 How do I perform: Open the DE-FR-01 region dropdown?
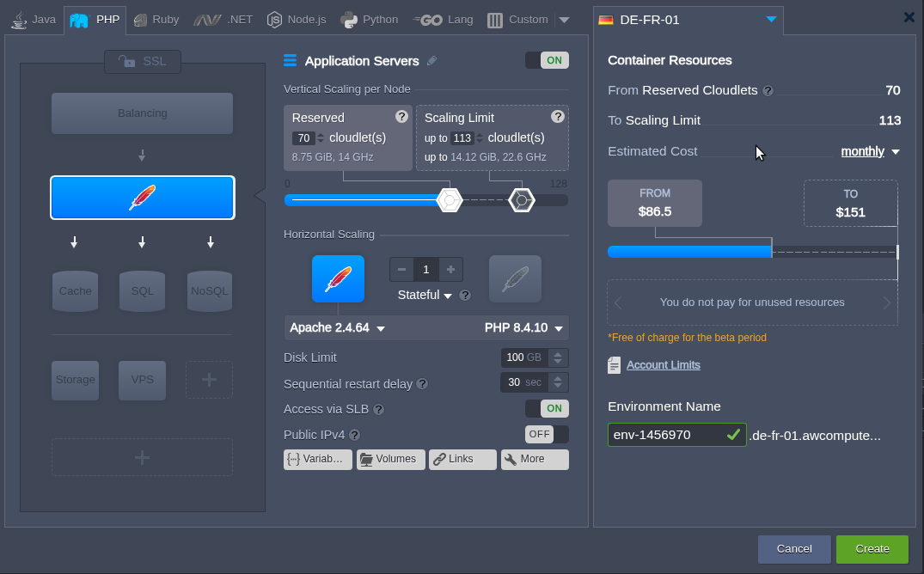(688, 20)
